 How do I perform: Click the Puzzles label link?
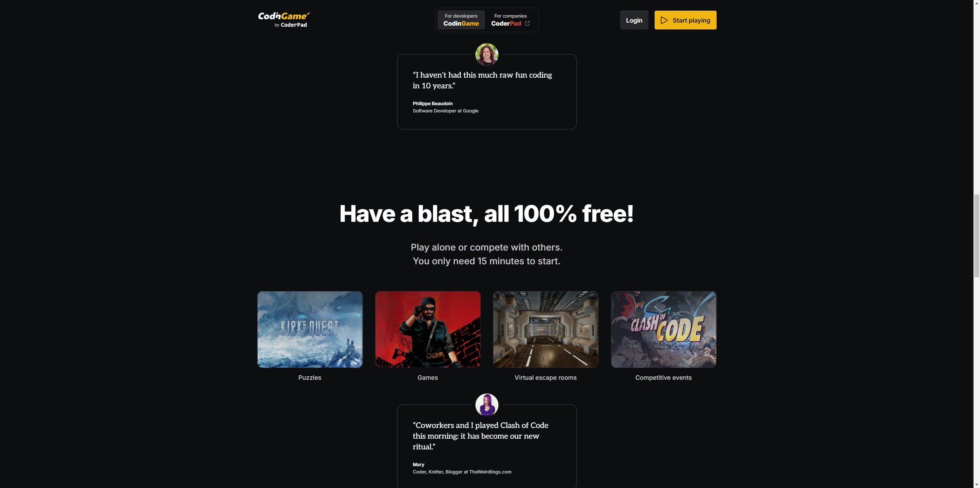[x=310, y=377]
